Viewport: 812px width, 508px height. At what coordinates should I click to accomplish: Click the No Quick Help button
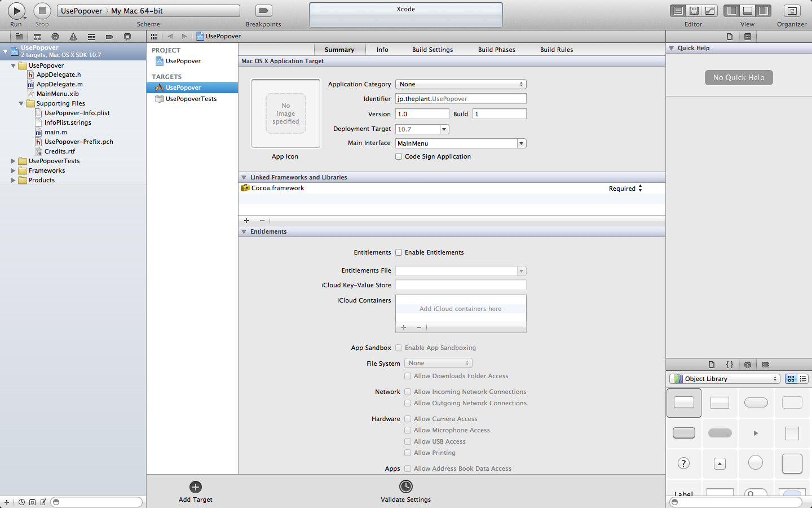point(739,77)
